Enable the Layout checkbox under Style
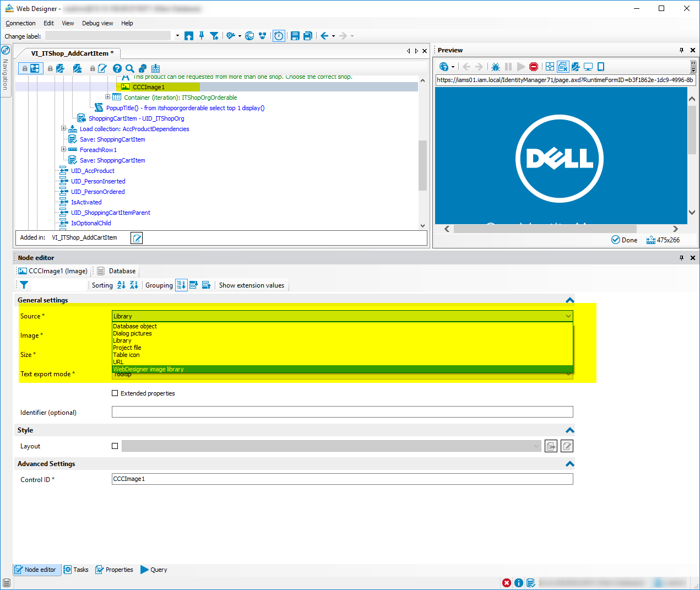 click(x=115, y=446)
